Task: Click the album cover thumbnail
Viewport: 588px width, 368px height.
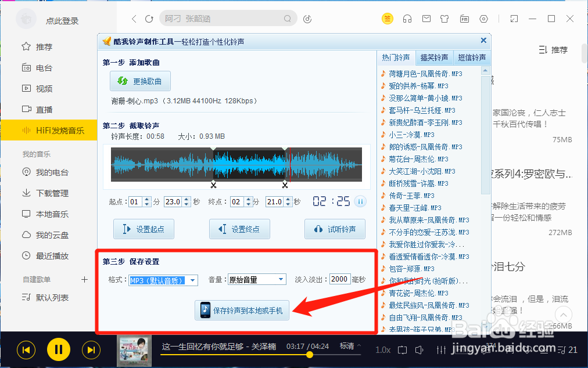Action: tap(134, 351)
